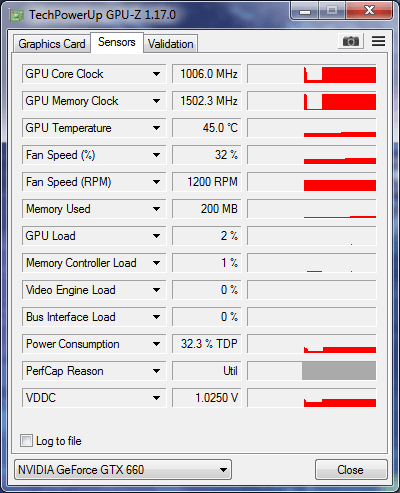Click the GPU Core Clock history graph
The height and width of the screenshot is (493, 400).
[312, 74]
